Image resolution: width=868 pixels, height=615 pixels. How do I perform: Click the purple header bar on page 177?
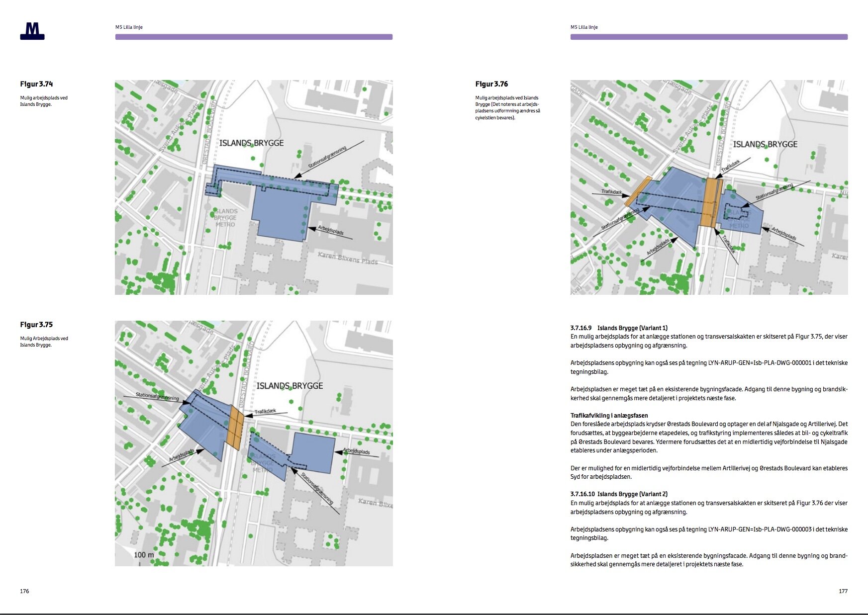(x=709, y=37)
